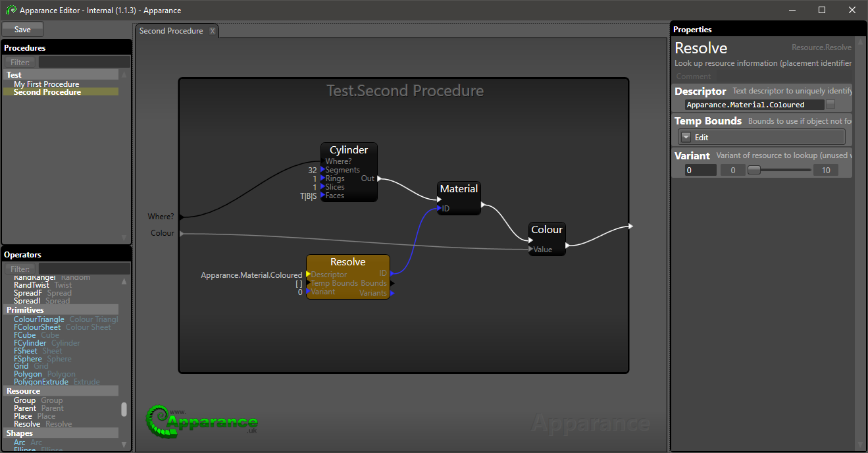Image resolution: width=868 pixels, height=453 pixels.
Task: Click the Resolve node ID output connector
Action: click(x=392, y=273)
